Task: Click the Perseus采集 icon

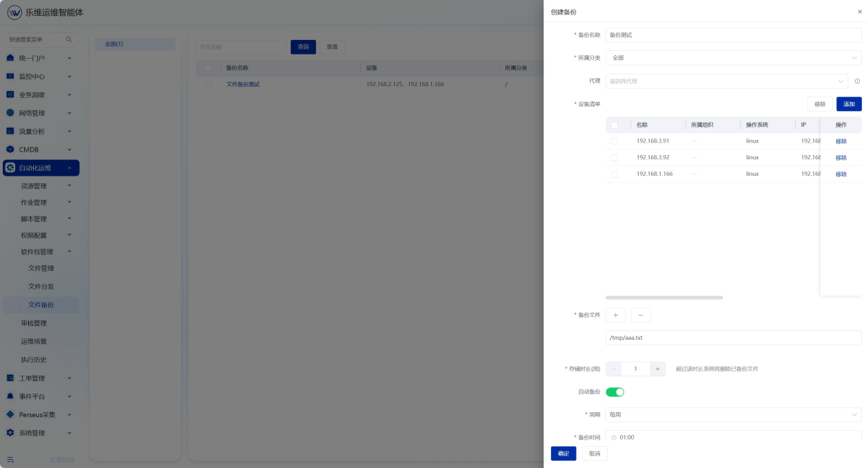Action: 10,414
